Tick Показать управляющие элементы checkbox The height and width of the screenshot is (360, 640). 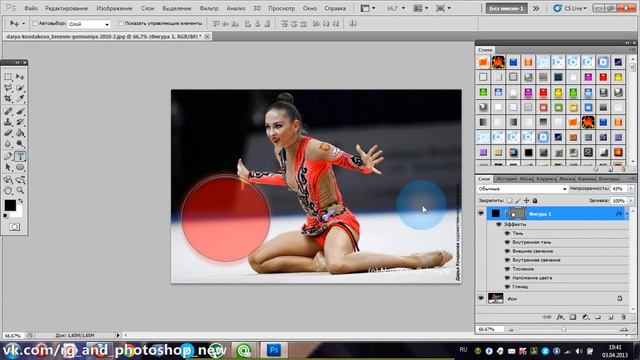click(x=121, y=24)
